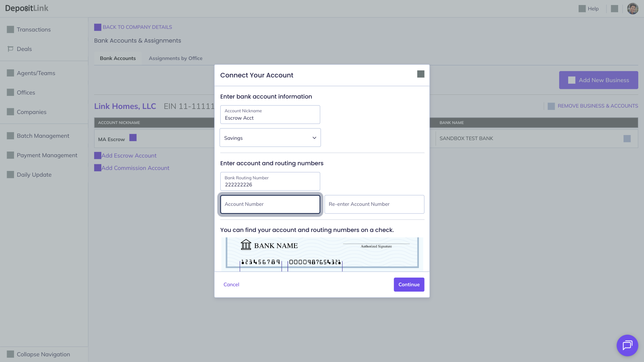Click the SANDBOX TEST BANK row icon

coord(627,139)
